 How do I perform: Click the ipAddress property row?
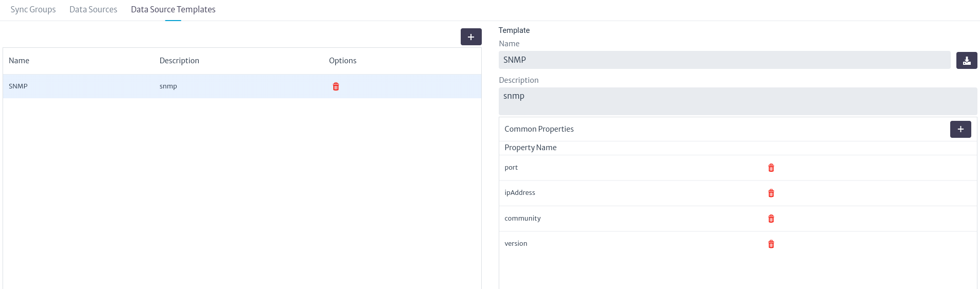click(x=738, y=193)
